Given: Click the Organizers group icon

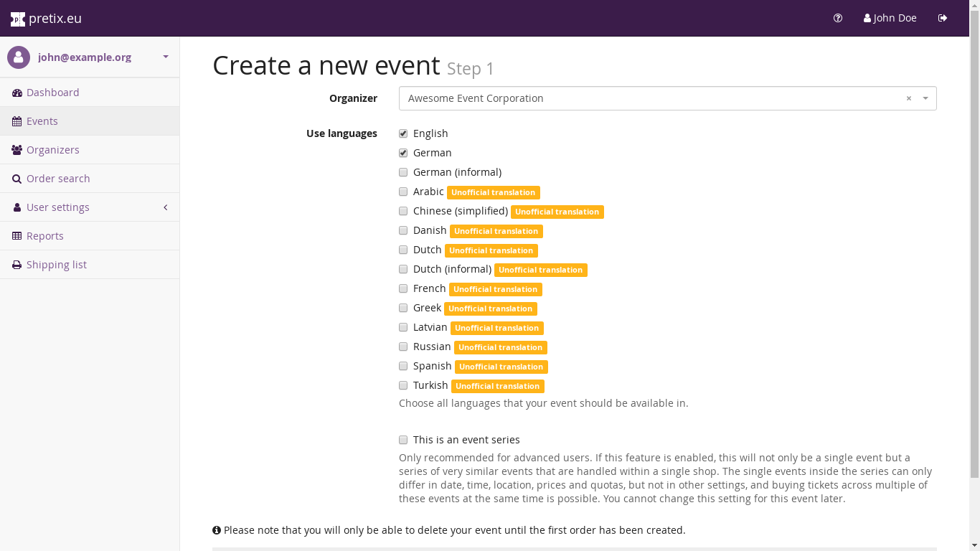Looking at the screenshot, I should coord(17,150).
